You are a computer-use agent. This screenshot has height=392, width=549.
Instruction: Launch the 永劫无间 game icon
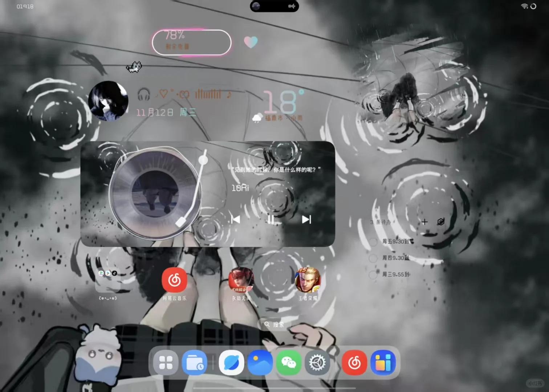[x=241, y=280]
